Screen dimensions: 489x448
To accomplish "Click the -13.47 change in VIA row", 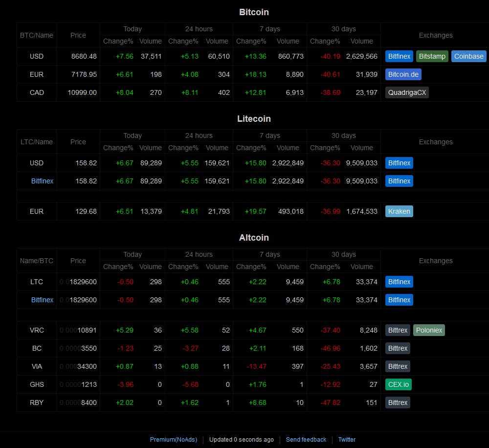I will click(x=256, y=366).
